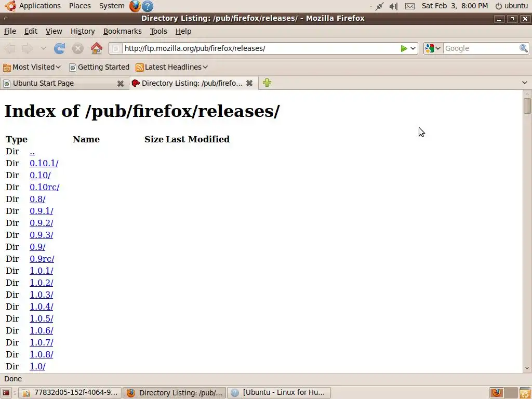The width and height of the screenshot is (532, 399).
Task: Open the 0.9rc/ directory link
Action: pyautogui.click(x=42, y=259)
